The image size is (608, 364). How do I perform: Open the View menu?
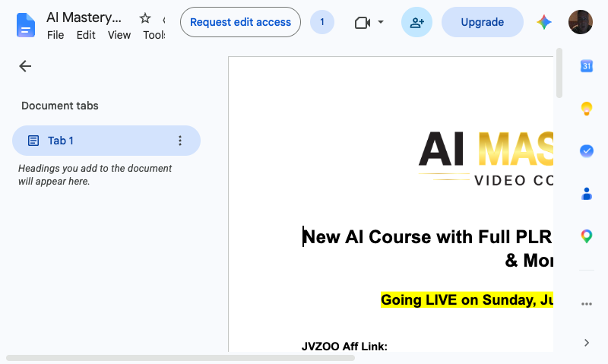coord(119,35)
